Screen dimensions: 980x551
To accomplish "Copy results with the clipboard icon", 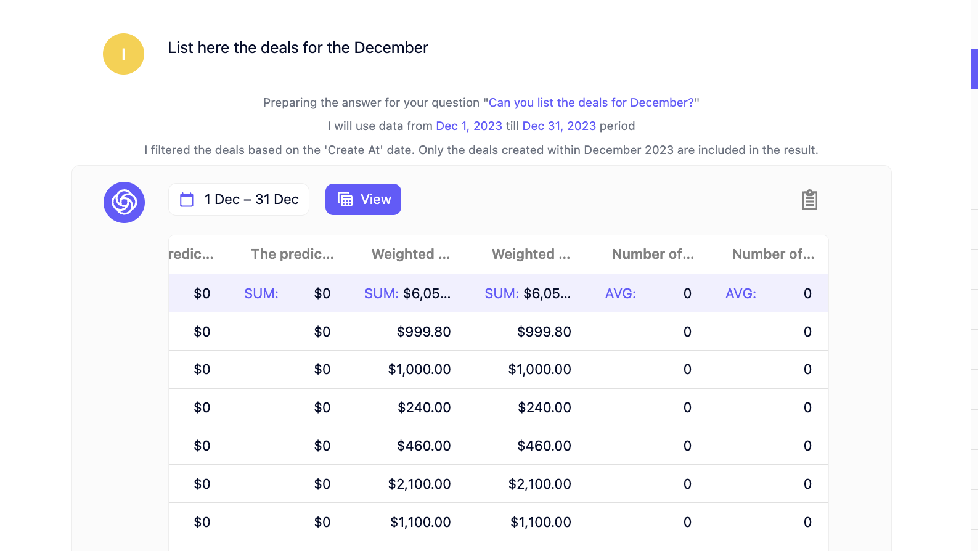I will pyautogui.click(x=809, y=200).
